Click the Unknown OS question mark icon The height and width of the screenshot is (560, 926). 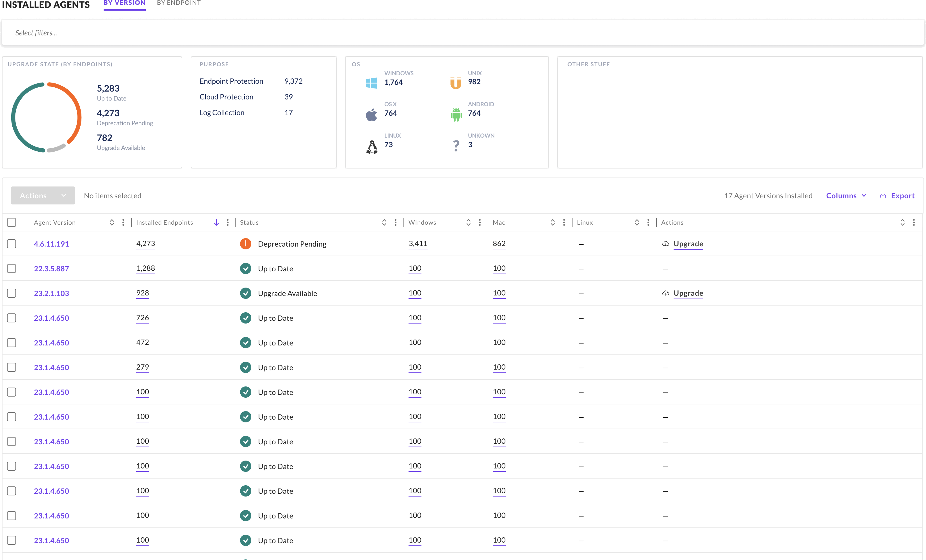tap(456, 145)
